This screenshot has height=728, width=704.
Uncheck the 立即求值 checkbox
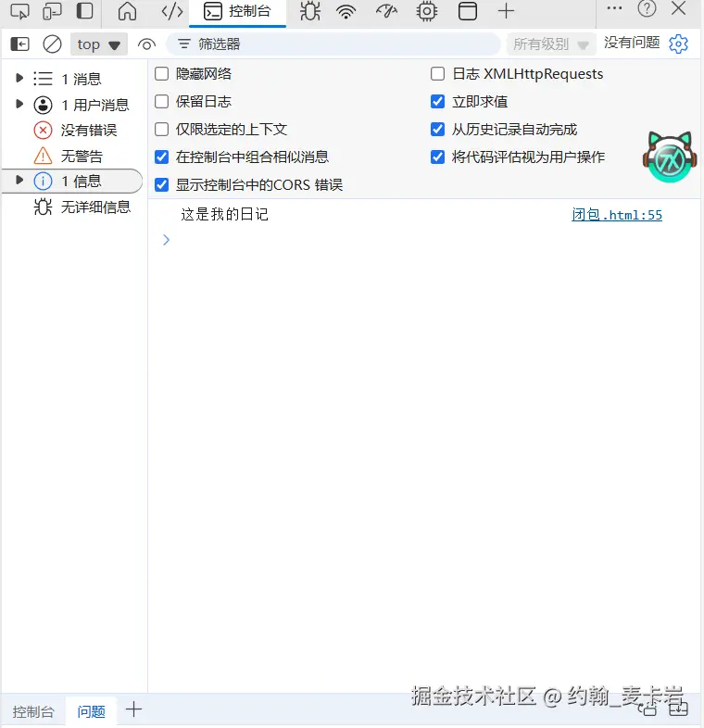coord(437,102)
